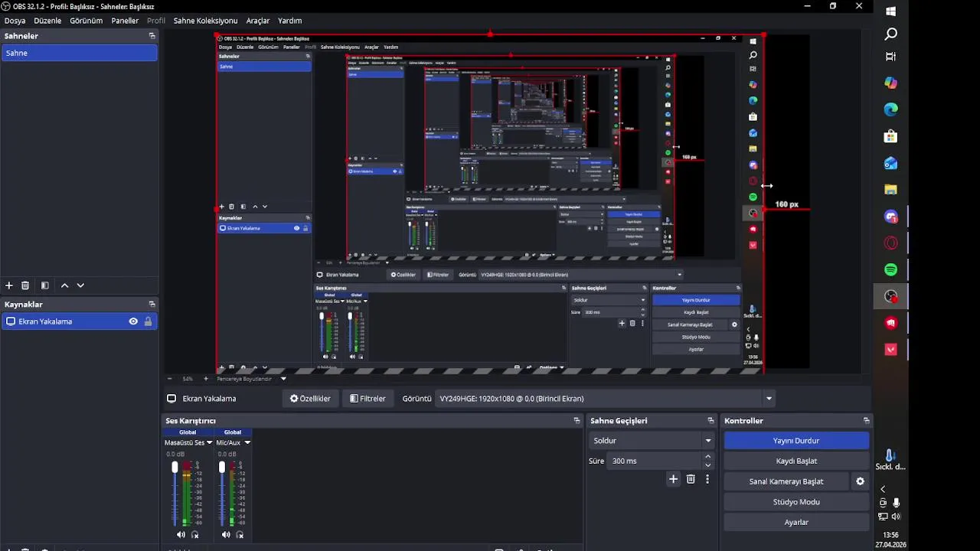The image size is (980, 551).
Task: Show hidden system tray icons chevron
Action: [883, 489]
